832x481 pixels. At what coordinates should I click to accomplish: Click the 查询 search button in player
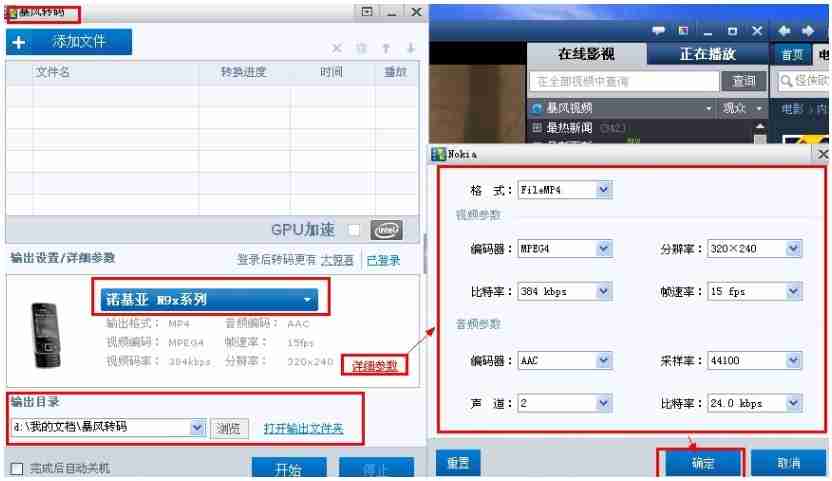click(743, 81)
